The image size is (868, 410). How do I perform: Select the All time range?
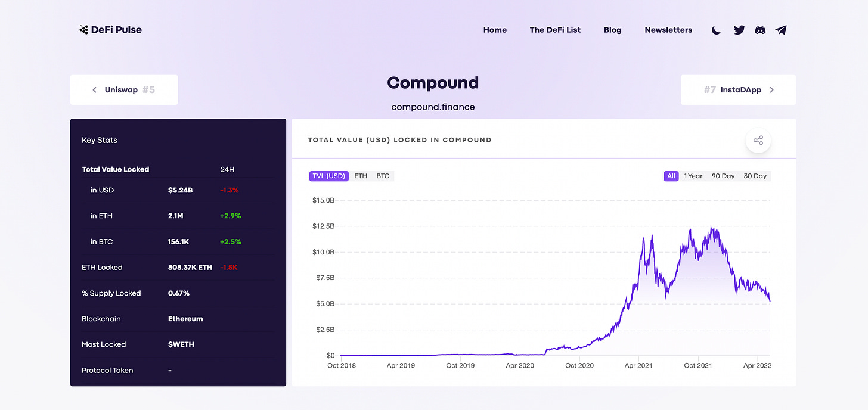coord(671,176)
